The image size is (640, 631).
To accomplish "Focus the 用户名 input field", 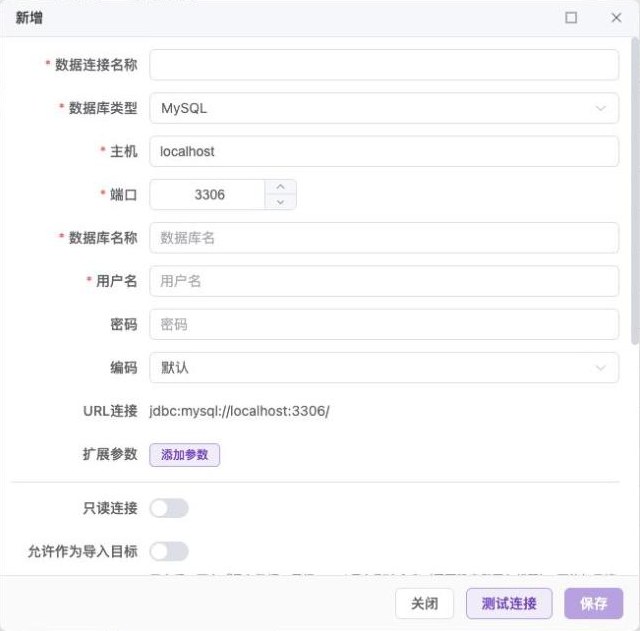I will pos(384,281).
